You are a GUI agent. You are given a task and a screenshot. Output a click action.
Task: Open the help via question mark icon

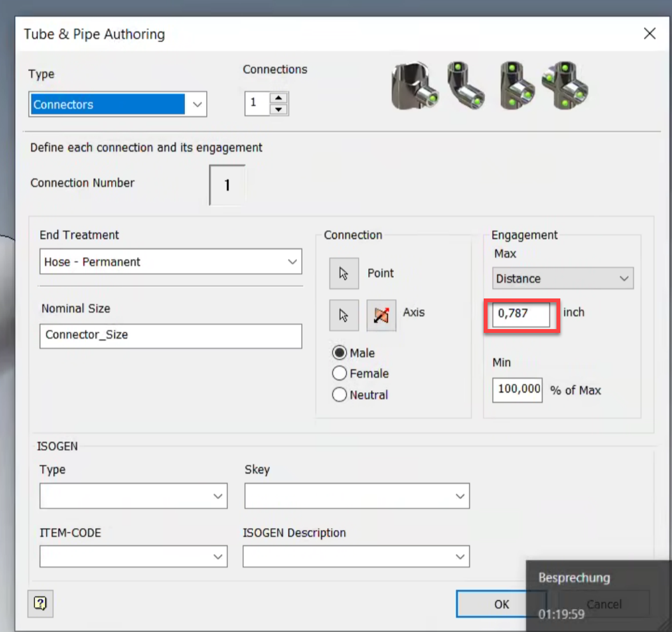(40, 603)
